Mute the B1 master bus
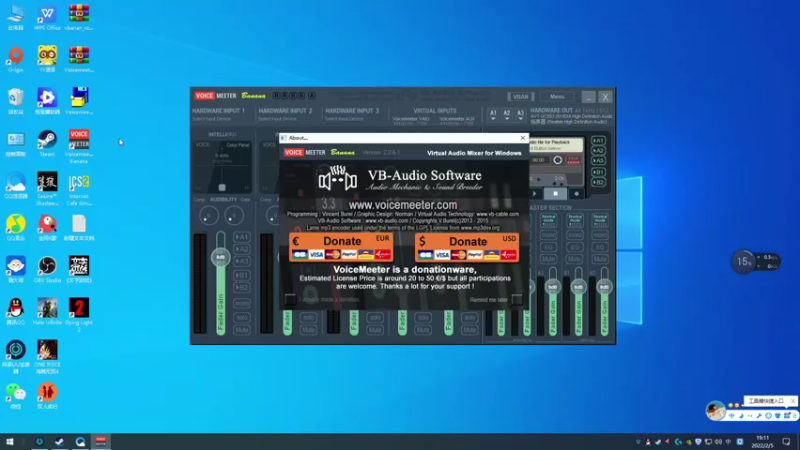Viewport: 800px width, 450px height. coord(575,260)
